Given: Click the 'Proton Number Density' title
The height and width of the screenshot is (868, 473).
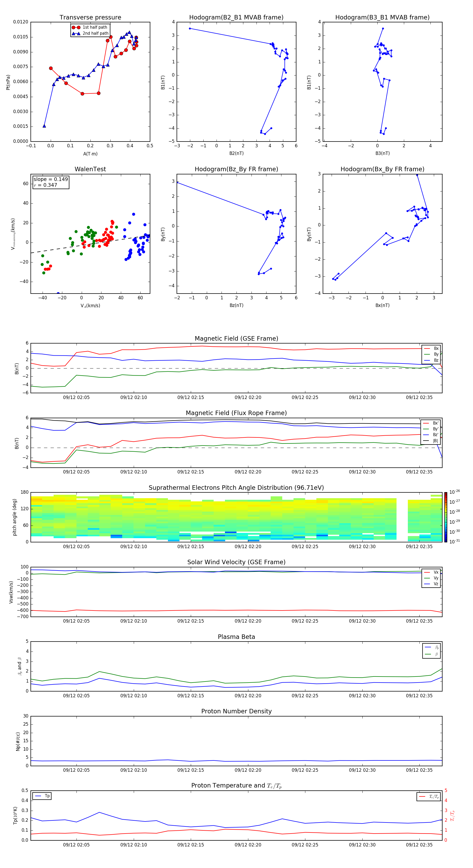Looking at the screenshot, I should (x=236, y=711).
